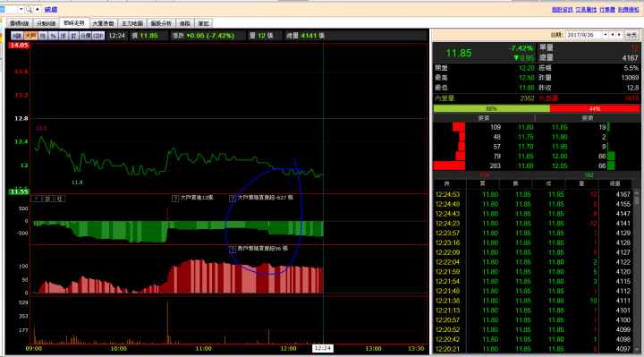Toggle the 大戶 indicator button
The image size is (644, 357).
[x=30, y=36]
